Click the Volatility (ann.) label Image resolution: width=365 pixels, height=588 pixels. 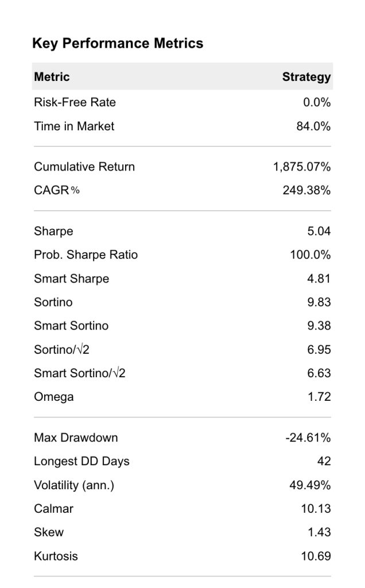click(74, 485)
